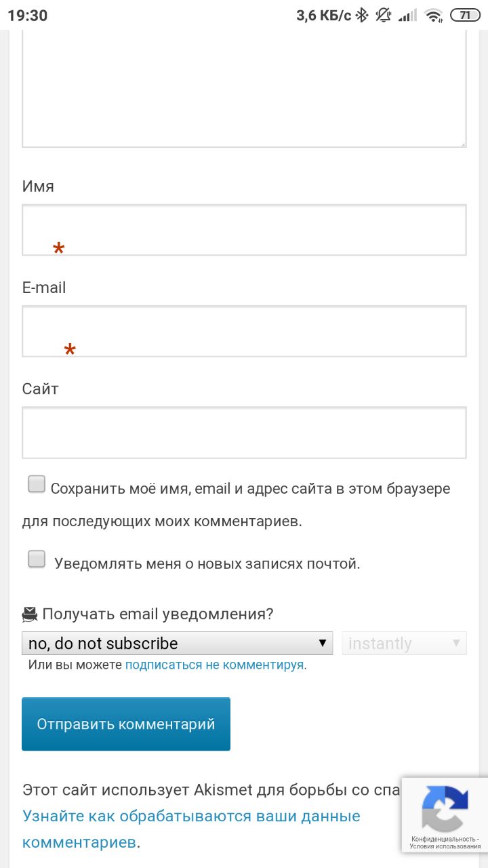Tap the muted bell notification icon
Image resolution: width=488 pixels, height=868 pixels.
[x=384, y=15]
